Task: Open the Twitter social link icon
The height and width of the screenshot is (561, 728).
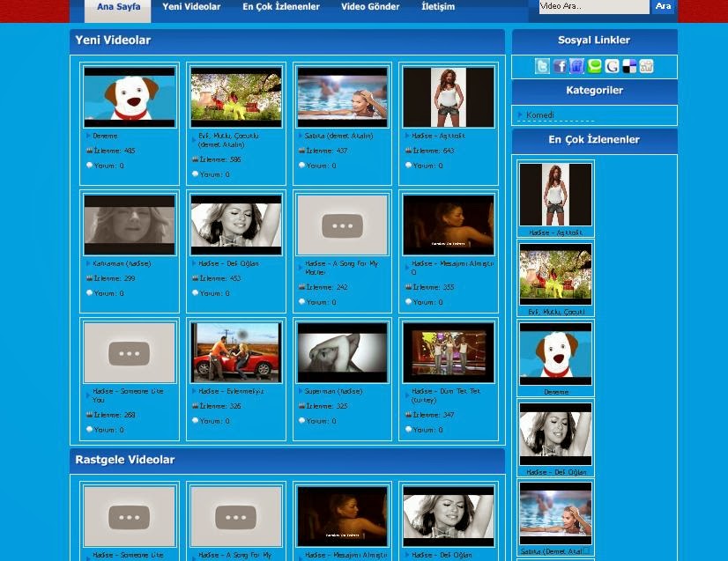Action: point(544,65)
